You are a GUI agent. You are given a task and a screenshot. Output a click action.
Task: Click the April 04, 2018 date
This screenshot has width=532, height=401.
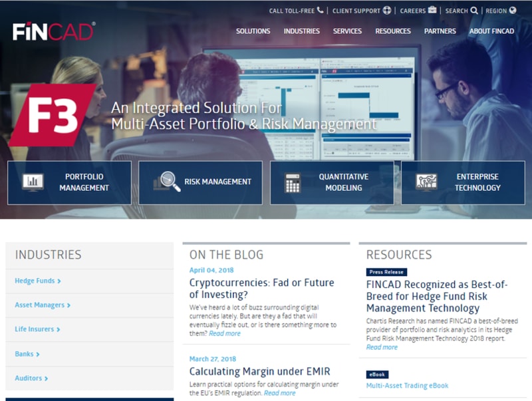pyautogui.click(x=211, y=270)
